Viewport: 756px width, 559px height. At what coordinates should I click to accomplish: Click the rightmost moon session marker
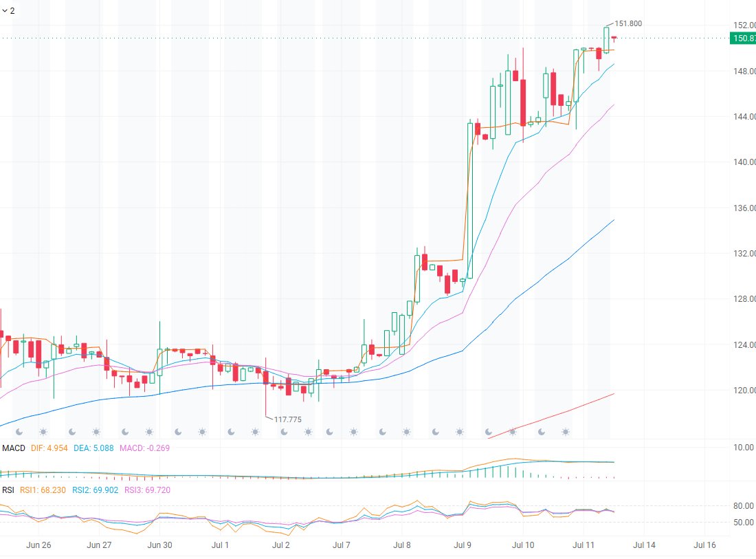(x=542, y=432)
